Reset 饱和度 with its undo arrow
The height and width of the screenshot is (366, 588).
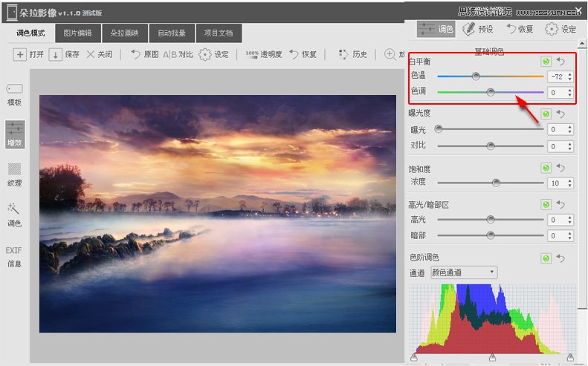pyautogui.click(x=560, y=168)
